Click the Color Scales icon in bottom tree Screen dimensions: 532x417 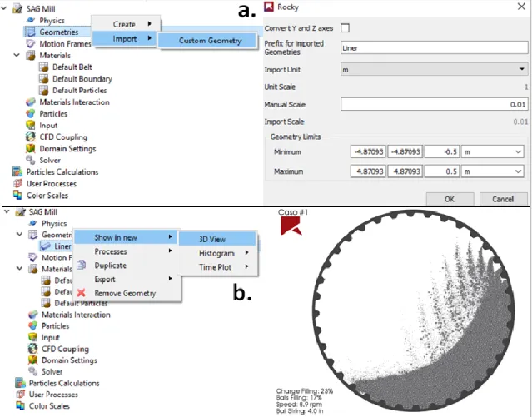click(x=20, y=405)
